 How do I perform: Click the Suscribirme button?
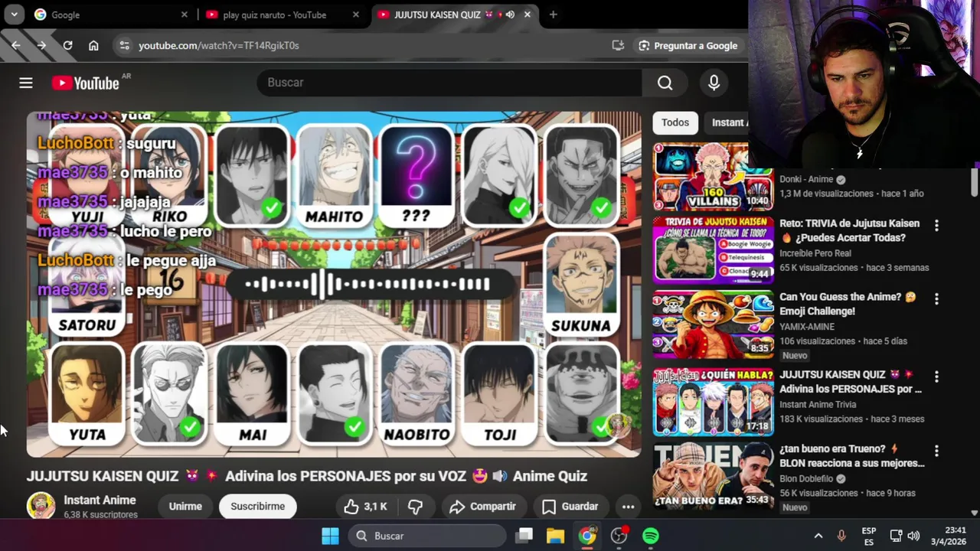click(257, 507)
